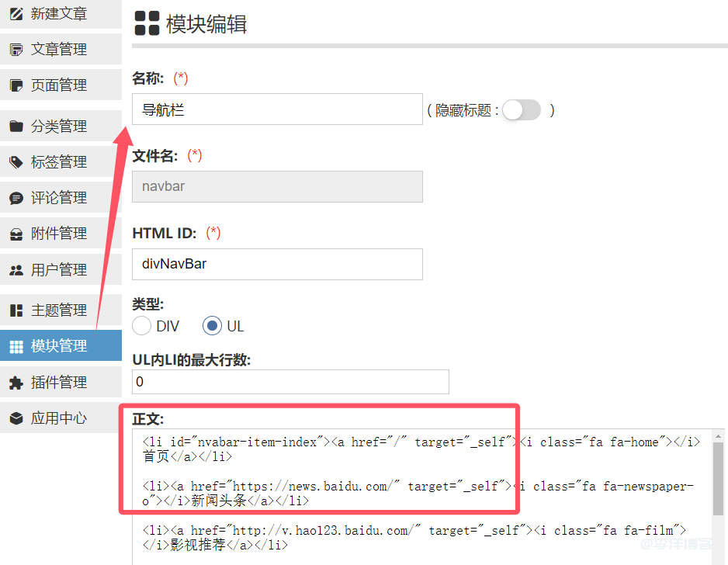
Task: Click inside the 正文 code textarea
Action: (x=419, y=497)
